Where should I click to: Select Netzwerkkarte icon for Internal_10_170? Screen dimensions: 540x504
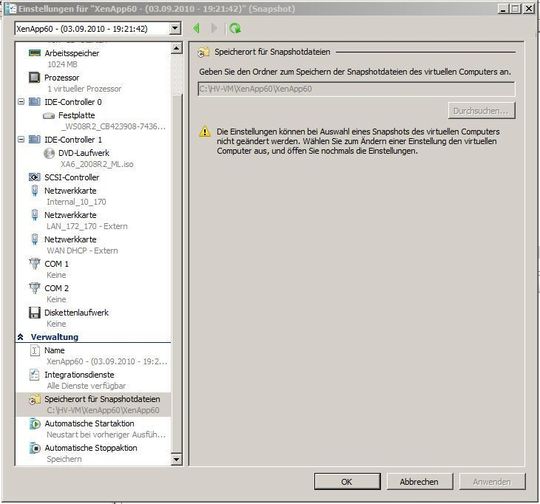[34, 191]
